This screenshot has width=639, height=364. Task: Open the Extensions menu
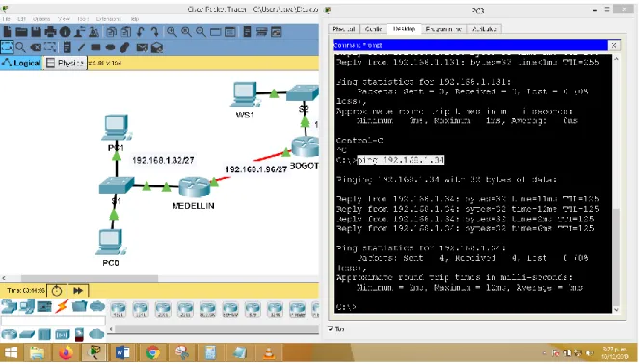(x=109, y=19)
